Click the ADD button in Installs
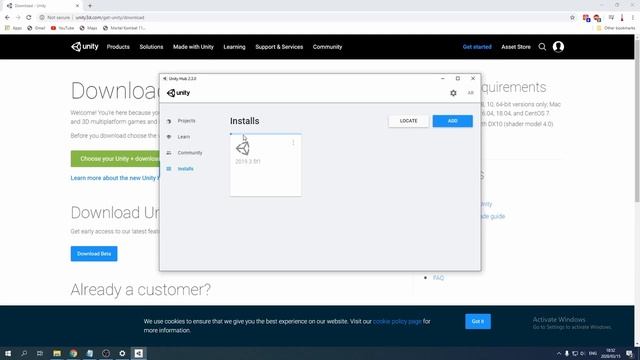 [453, 121]
